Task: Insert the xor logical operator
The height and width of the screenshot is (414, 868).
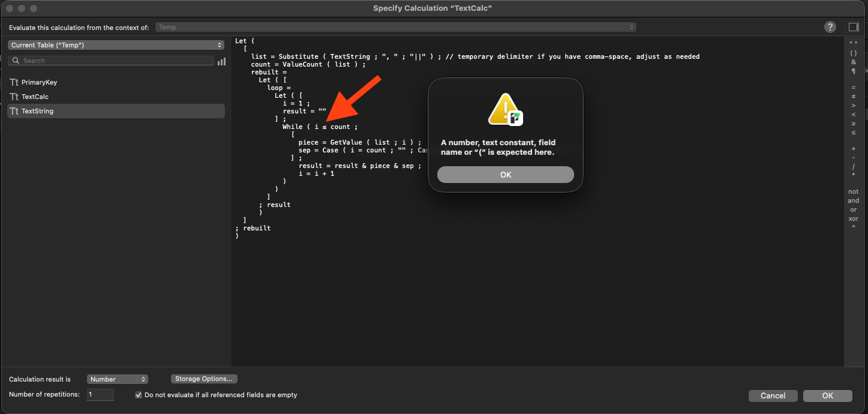Action: coord(853,218)
